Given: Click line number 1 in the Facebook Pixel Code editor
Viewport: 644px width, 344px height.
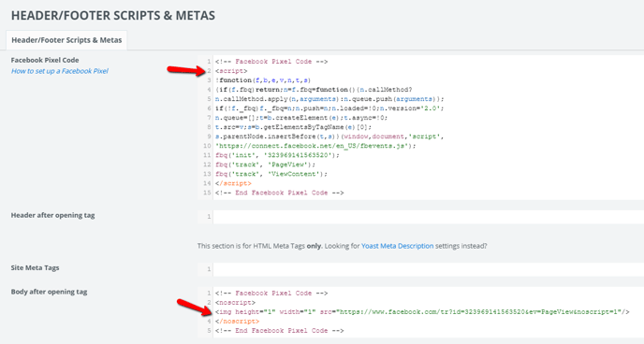Looking at the screenshot, I should (x=209, y=62).
